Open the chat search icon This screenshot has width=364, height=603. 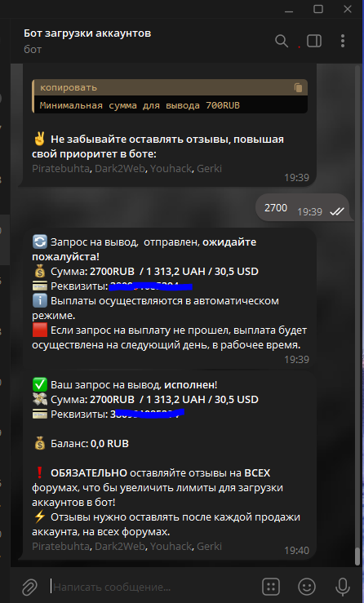[x=282, y=41]
